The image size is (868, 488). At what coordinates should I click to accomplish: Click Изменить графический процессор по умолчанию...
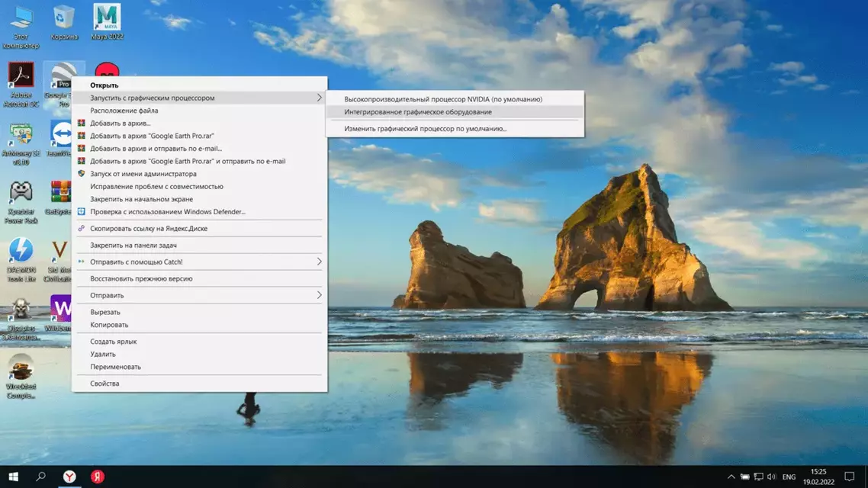[x=455, y=128]
